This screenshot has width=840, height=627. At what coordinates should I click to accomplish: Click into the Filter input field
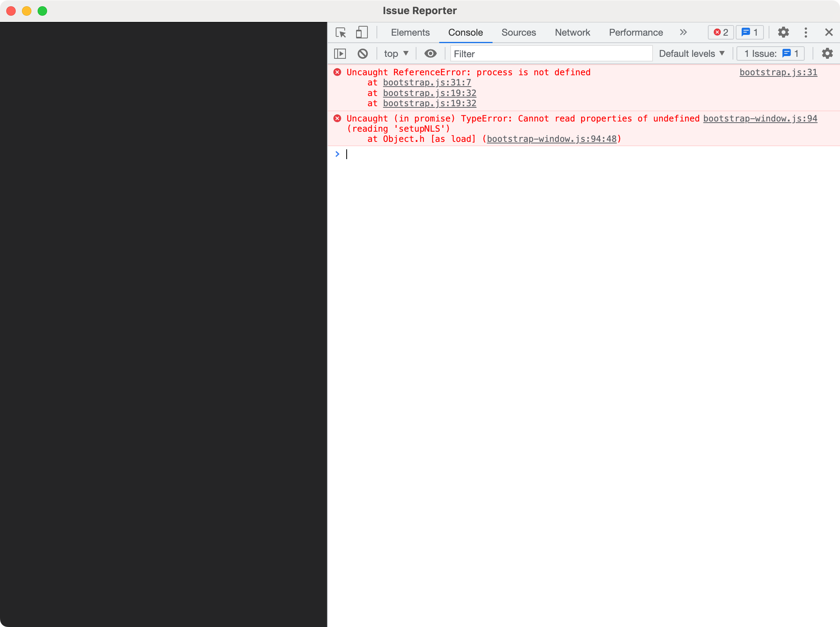click(551, 54)
